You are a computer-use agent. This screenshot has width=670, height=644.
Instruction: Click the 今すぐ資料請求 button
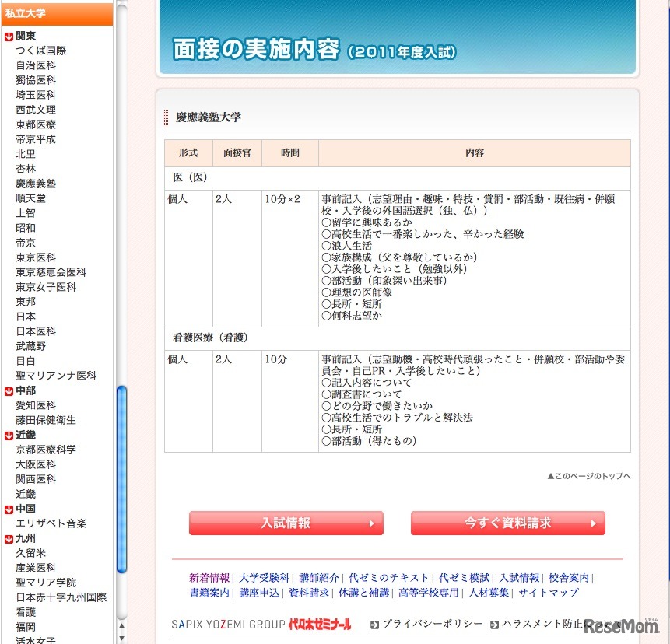507,523
